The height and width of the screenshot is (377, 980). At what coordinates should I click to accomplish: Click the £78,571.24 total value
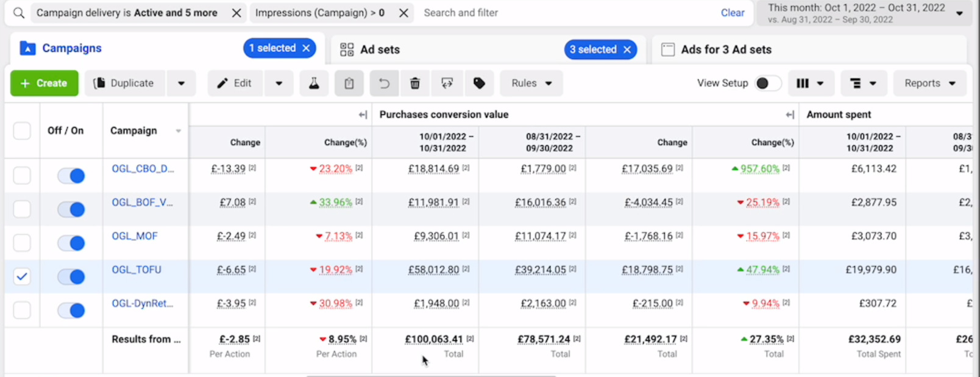(544, 339)
